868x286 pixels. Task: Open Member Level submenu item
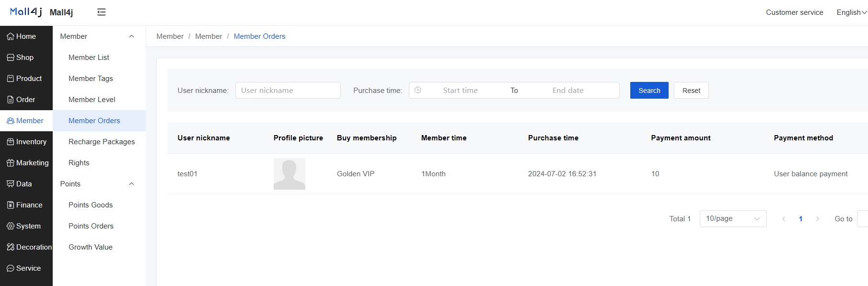(x=99, y=100)
